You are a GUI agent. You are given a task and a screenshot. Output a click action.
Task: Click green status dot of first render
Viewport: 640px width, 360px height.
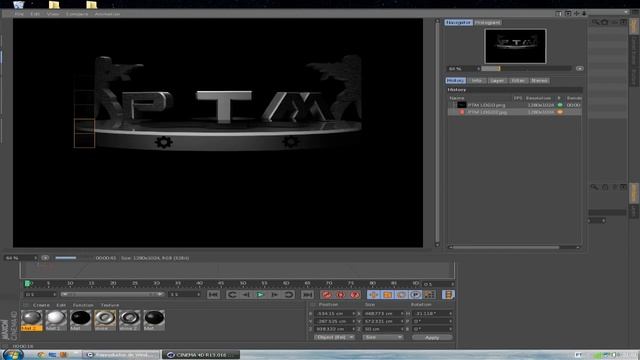pyautogui.click(x=560, y=105)
